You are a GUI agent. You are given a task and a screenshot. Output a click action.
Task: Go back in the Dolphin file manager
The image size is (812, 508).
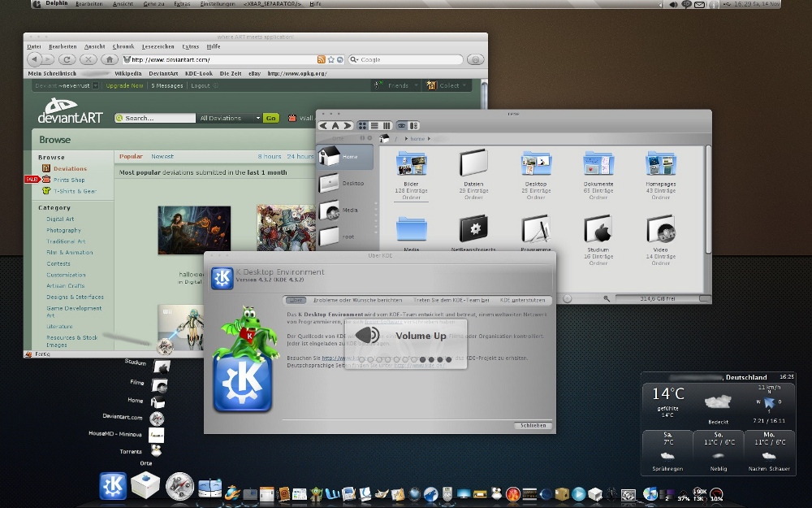pyautogui.click(x=324, y=125)
